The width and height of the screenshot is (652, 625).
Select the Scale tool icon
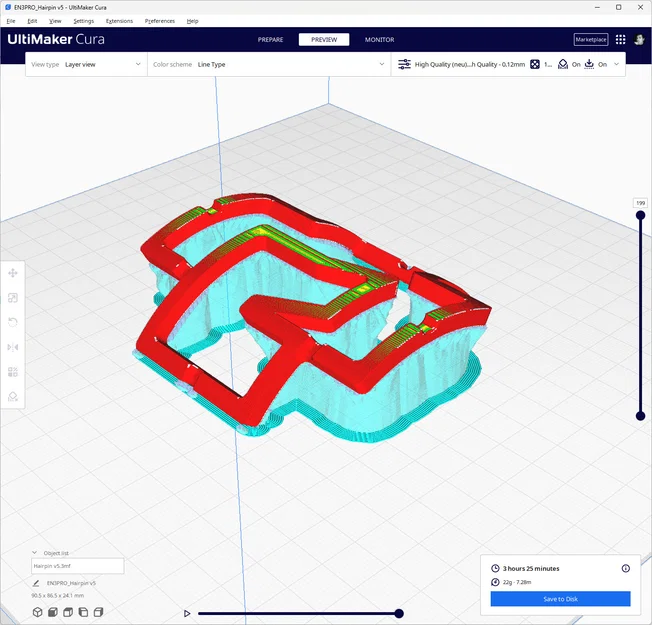[x=12, y=298]
